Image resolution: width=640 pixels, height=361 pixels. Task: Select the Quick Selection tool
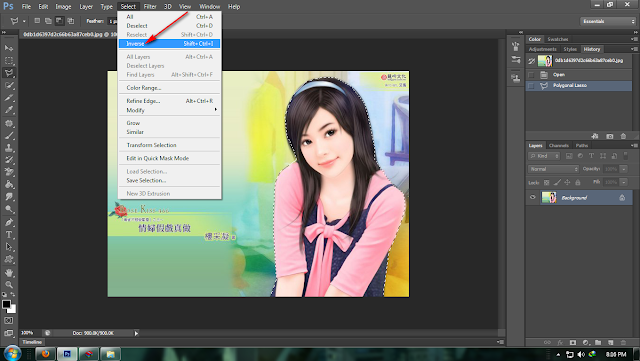(9, 85)
